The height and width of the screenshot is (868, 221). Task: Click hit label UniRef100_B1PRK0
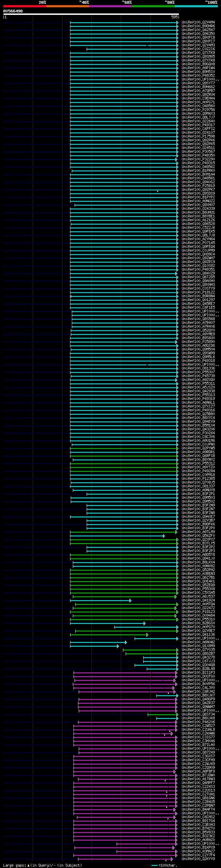(198, 171)
